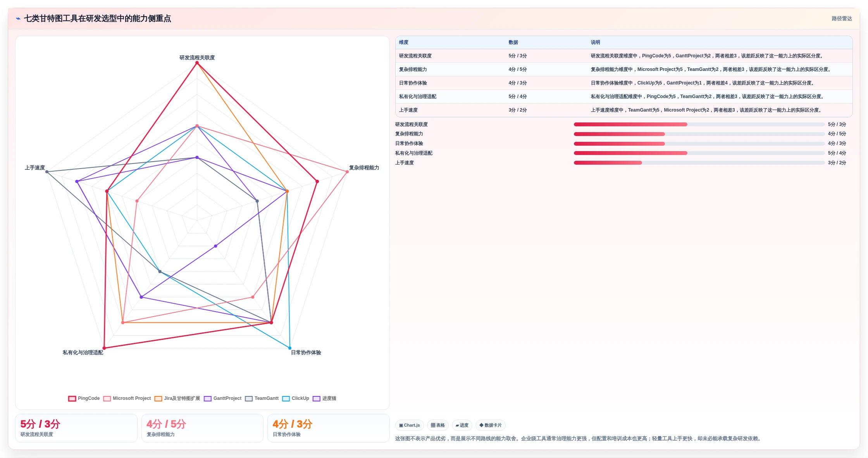Image resolution: width=868 pixels, height=458 pixels.
Task: Click radar axis label 上手速度
Action: pyautogui.click(x=35, y=168)
